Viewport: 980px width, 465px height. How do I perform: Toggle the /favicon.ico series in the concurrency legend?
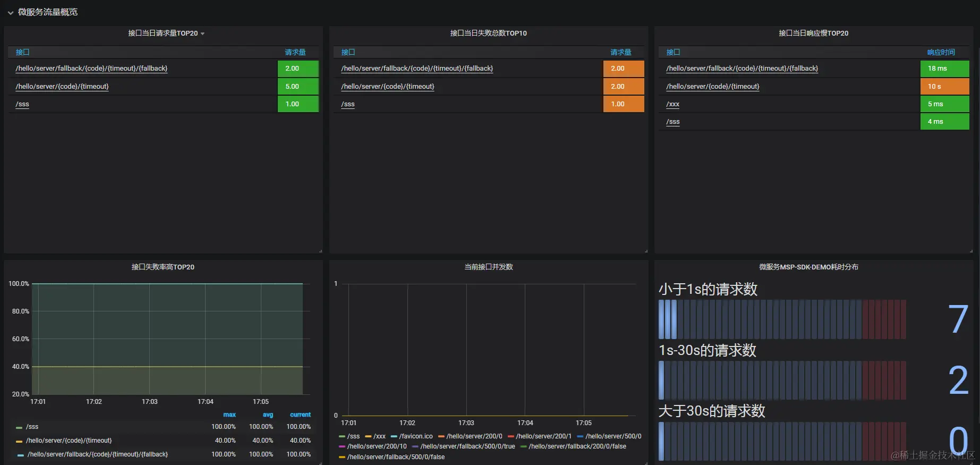[x=416, y=436]
